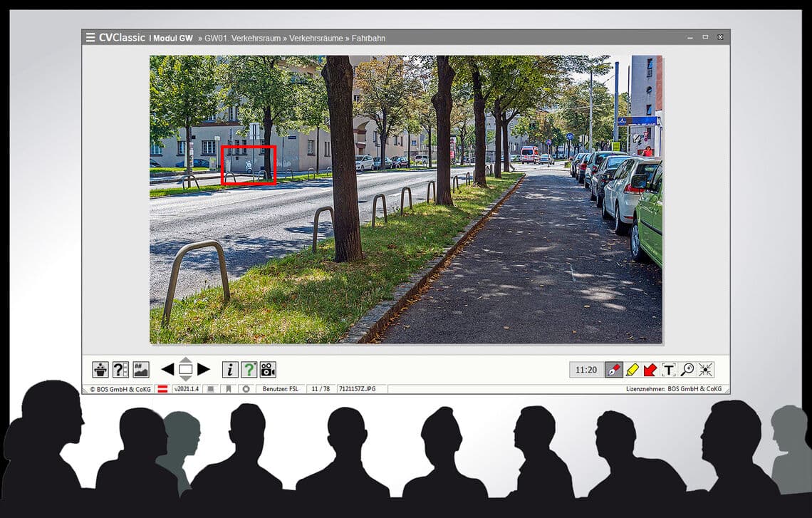Click the bookmark status icon
The width and height of the screenshot is (812, 518).
click(x=229, y=389)
